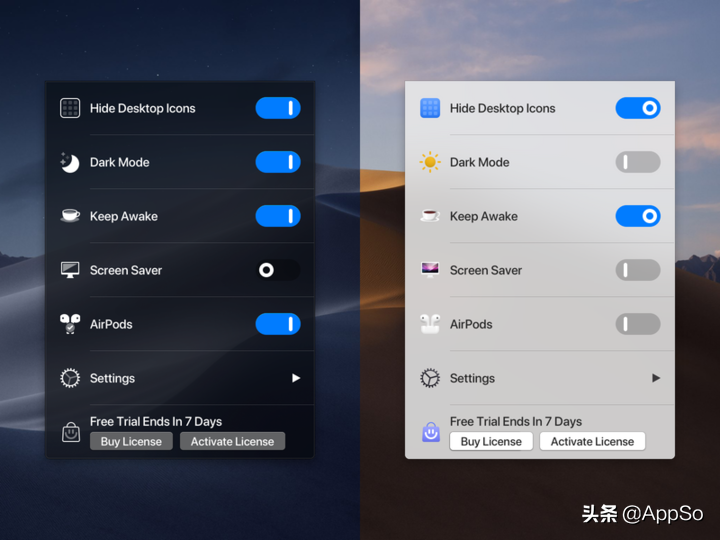Click the Screen Saver monitor icon in light panel

430,270
